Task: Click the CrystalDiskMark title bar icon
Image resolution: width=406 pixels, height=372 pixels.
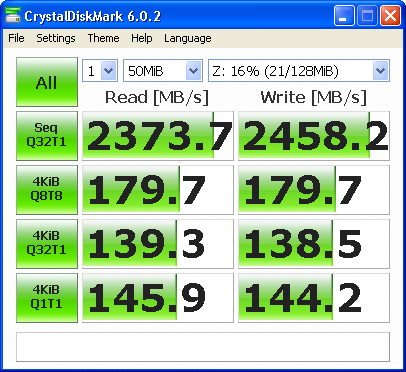Action: (x=13, y=15)
